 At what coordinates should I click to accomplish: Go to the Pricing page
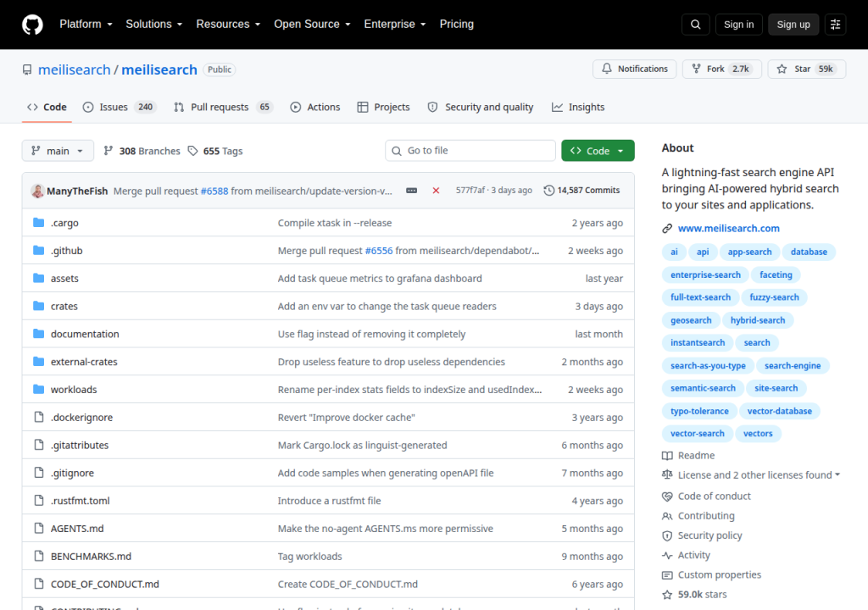coord(457,25)
